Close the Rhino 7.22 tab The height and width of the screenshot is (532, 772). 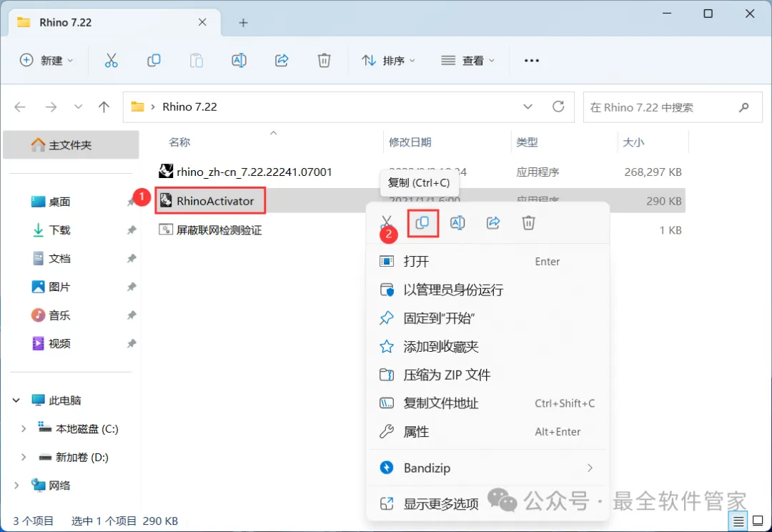point(202,22)
